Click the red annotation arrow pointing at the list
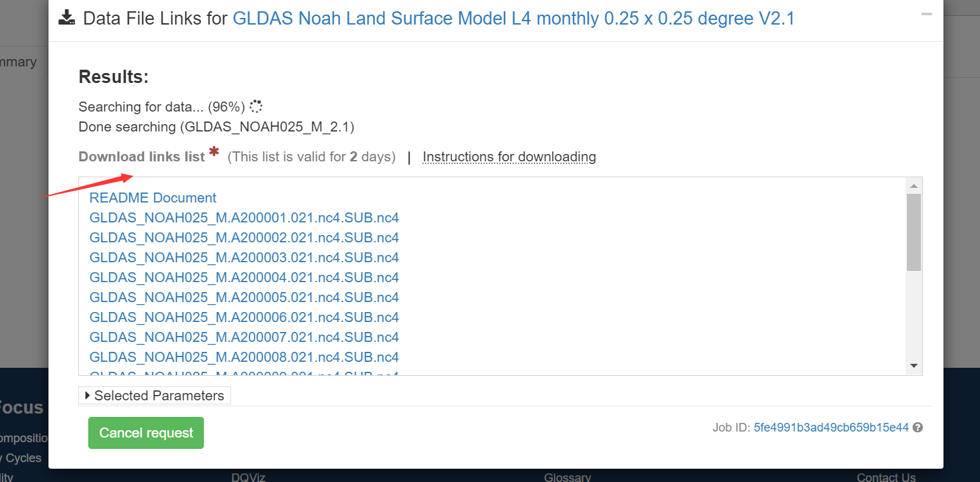 point(86,187)
